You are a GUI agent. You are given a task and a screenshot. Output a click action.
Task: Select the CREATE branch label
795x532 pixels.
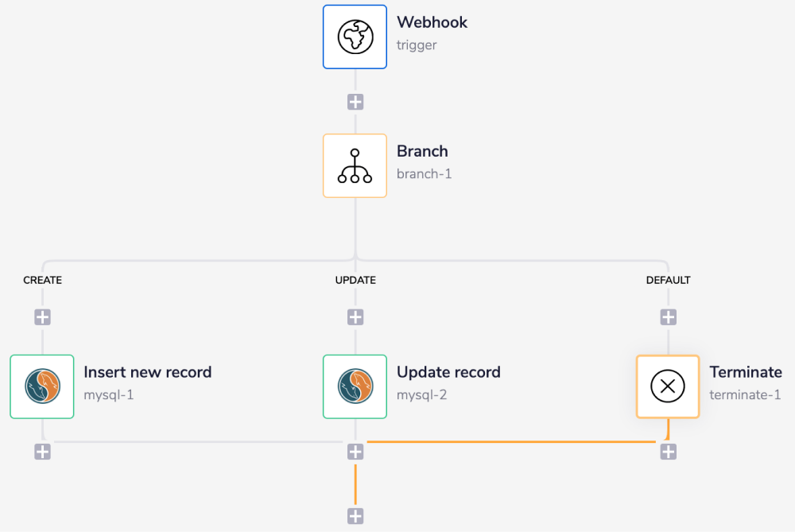pos(42,280)
